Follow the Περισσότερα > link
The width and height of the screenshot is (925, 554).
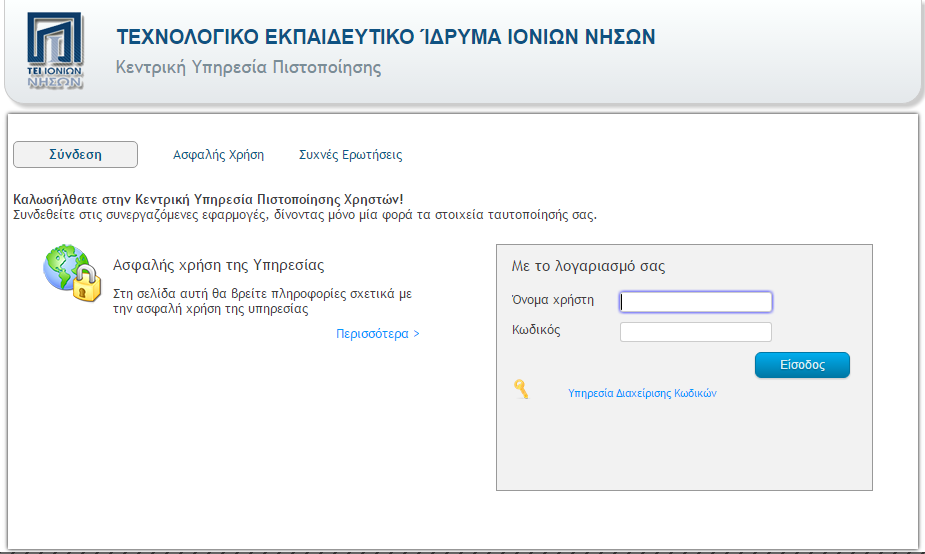pos(378,334)
